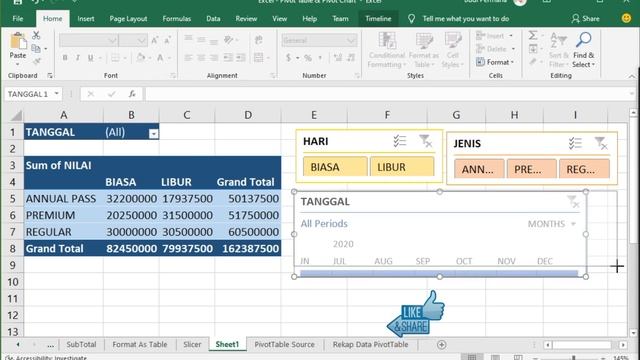The width and height of the screenshot is (640, 360).
Task: Open the File menu
Action: point(18,19)
